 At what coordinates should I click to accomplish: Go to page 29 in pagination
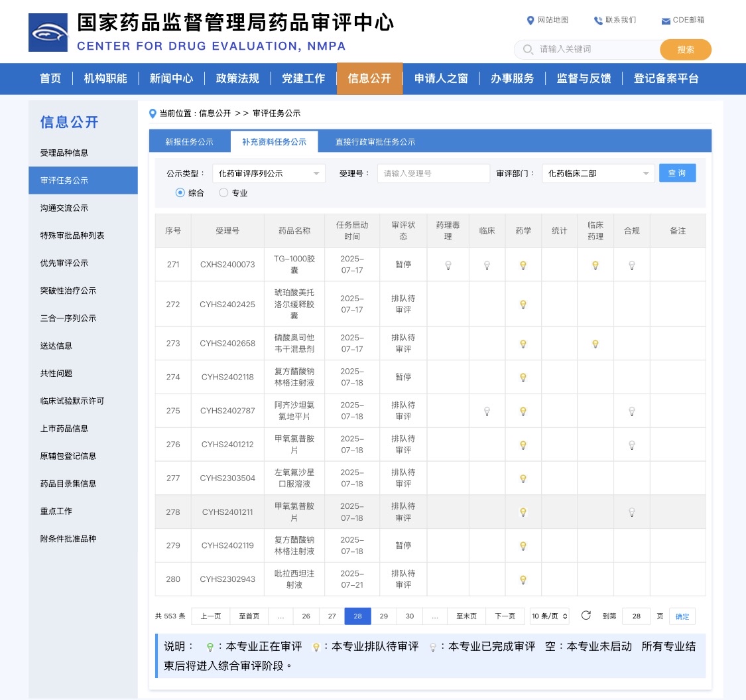(x=383, y=616)
